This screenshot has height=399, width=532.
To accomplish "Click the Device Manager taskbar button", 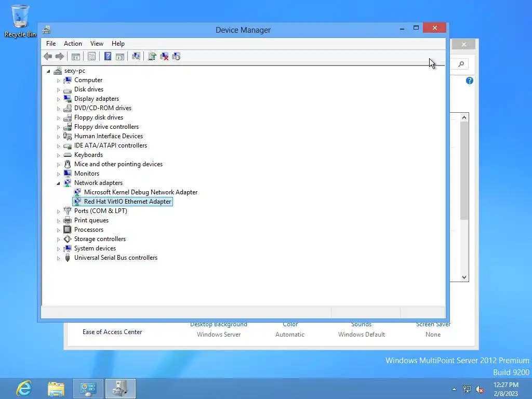I will [x=121, y=389].
